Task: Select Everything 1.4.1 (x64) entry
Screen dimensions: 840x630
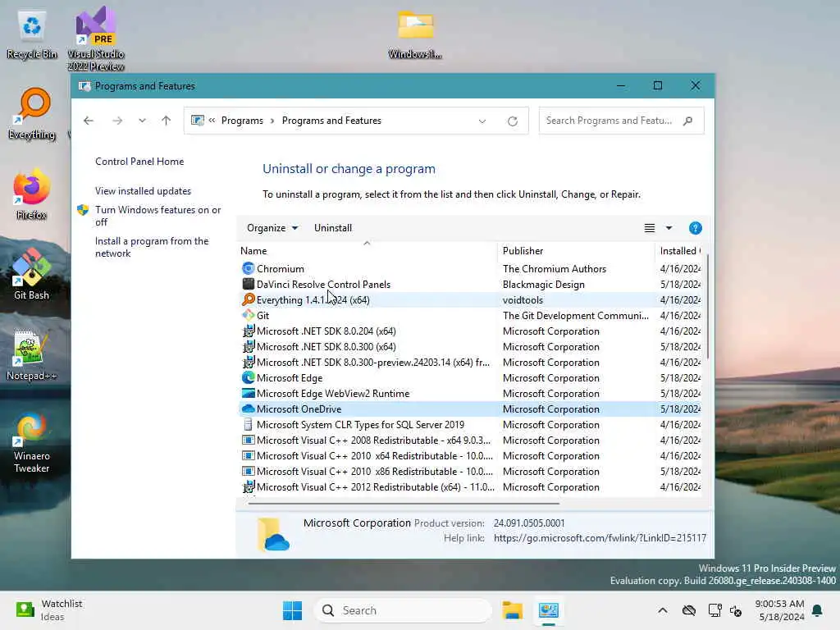Action: point(468,300)
